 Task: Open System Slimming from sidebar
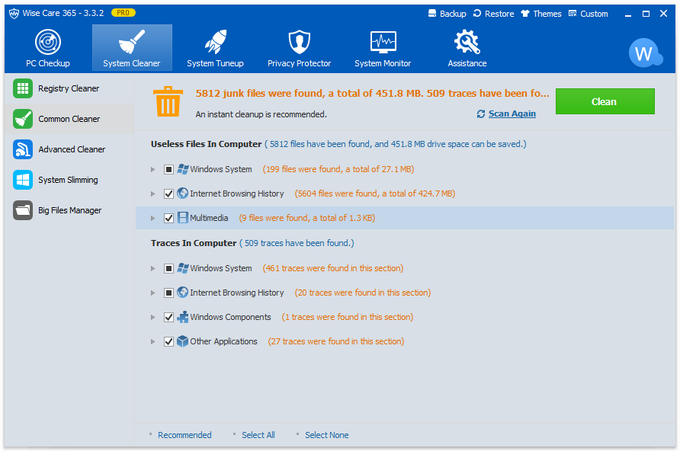click(x=69, y=180)
